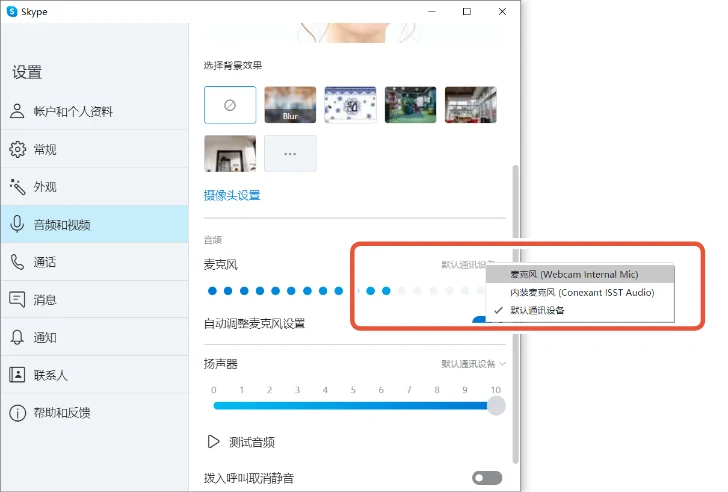Select the checked 默认通讯设备 microphone option
This screenshot has width=728, height=492.
(580, 310)
